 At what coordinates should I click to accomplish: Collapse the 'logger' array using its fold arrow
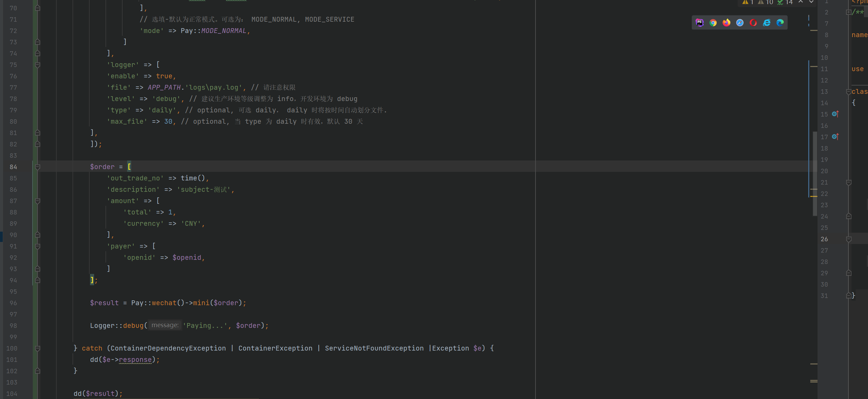38,65
